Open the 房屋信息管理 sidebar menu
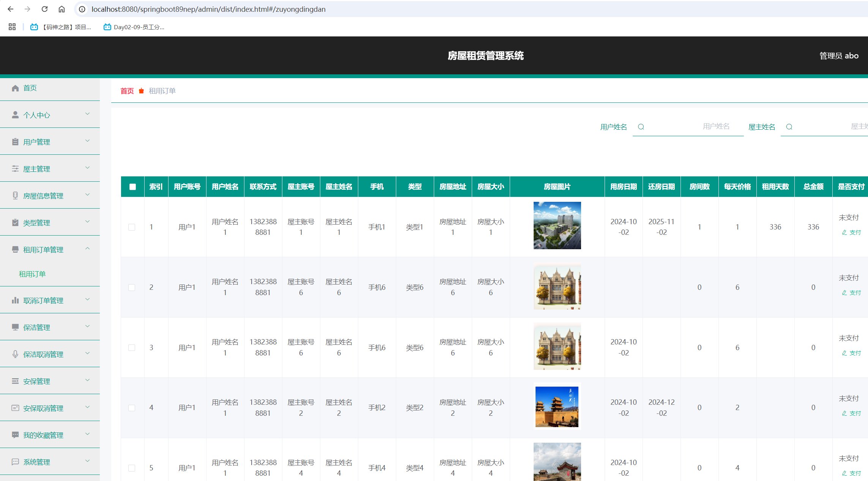This screenshot has height=481, width=868. click(43, 196)
